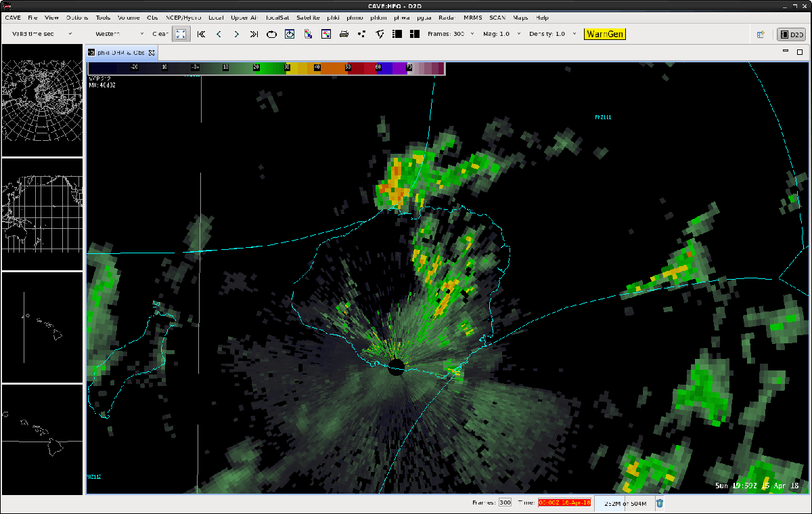Open the NCEP/Hydro menu

pyautogui.click(x=183, y=18)
